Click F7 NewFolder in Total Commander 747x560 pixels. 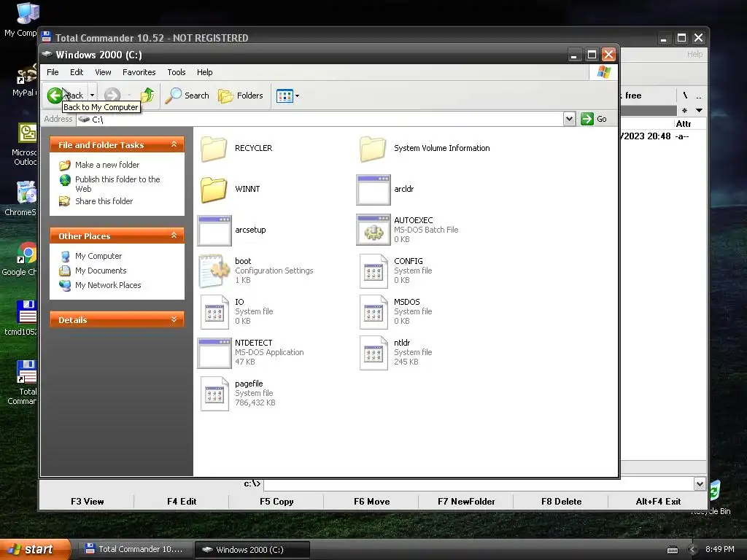(466, 502)
